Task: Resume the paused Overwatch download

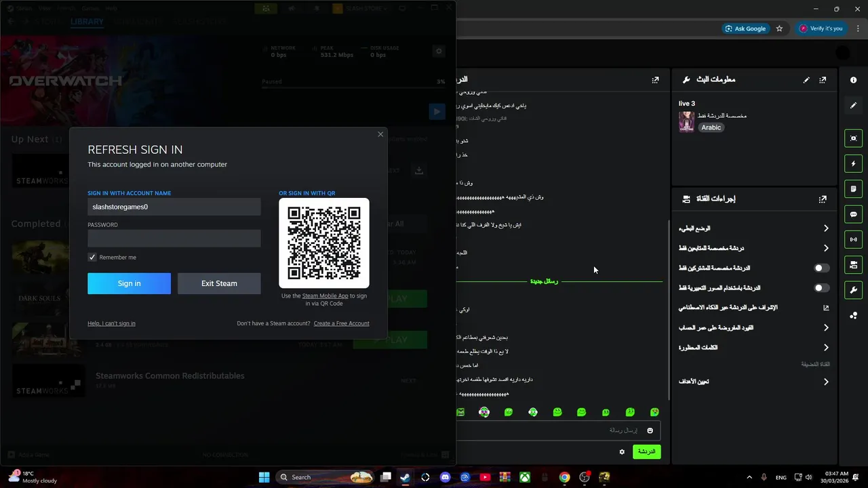Action: click(x=436, y=111)
